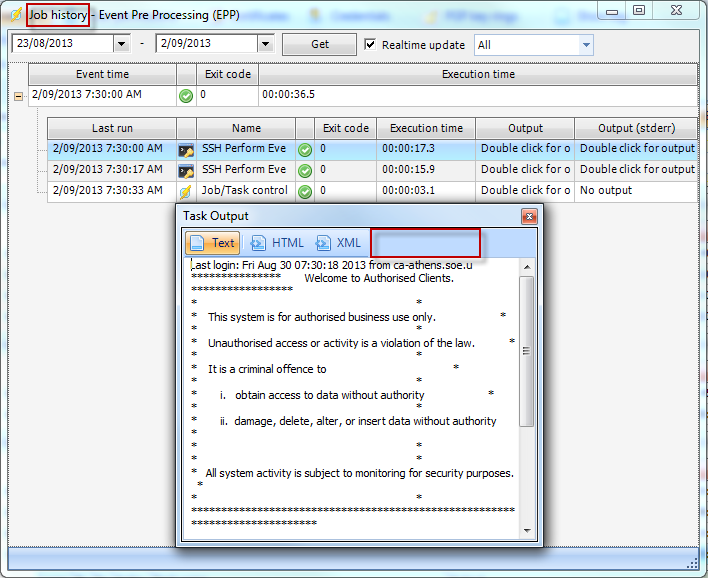Image resolution: width=708 pixels, height=578 pixels.
Task: Close the Task Output dialog
Action: [x=528, y=216]
